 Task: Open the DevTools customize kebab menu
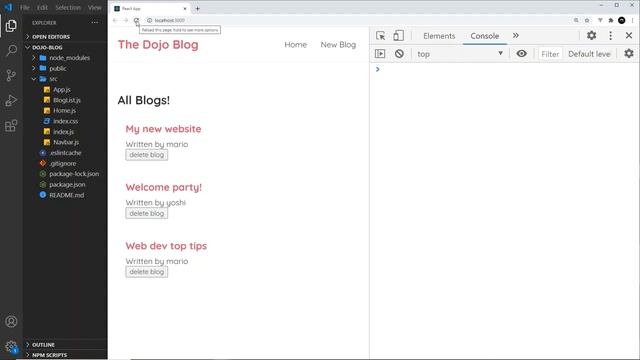pos(611,36)
